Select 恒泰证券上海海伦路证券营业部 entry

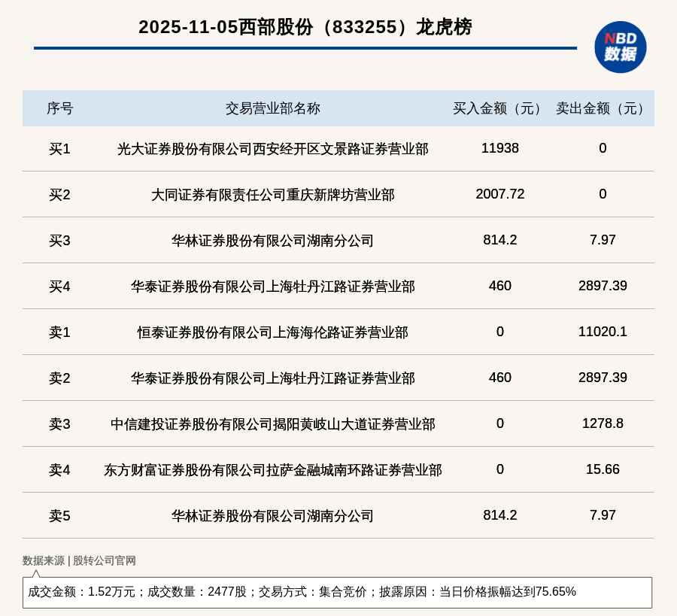pyautogui.click(x=272, y=332)
